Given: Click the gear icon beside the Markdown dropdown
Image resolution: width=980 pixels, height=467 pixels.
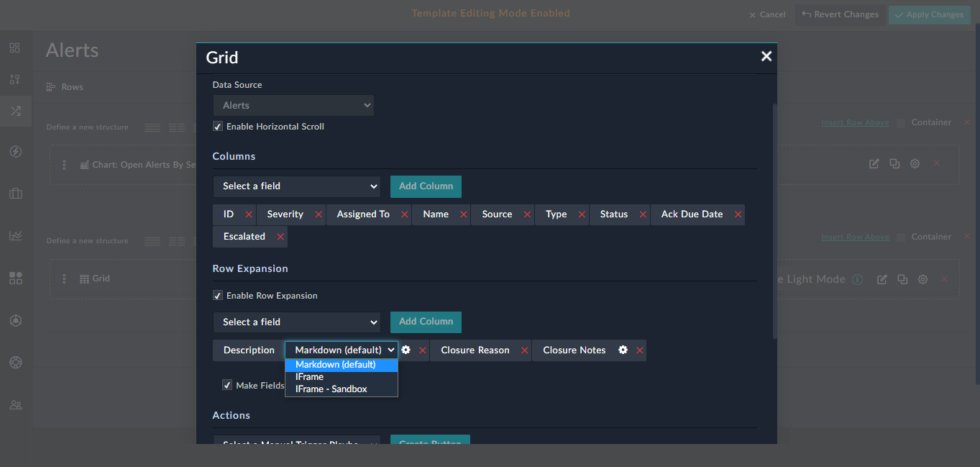Looking at the screenshot, I should (405, 350).
